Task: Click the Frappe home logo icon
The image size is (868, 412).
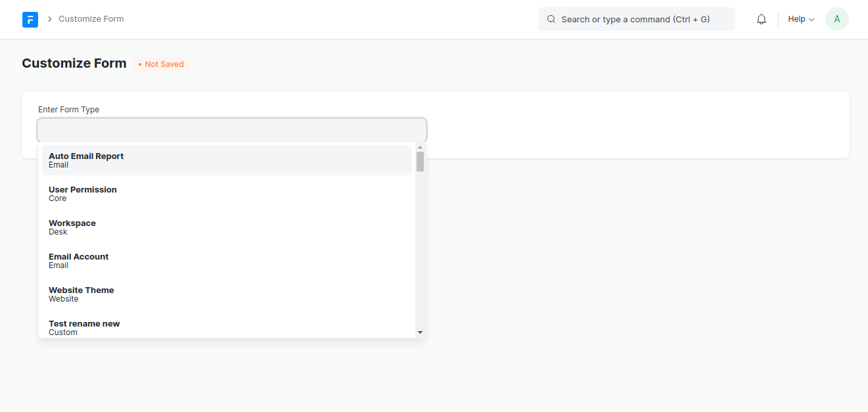Action: [30, 19]
